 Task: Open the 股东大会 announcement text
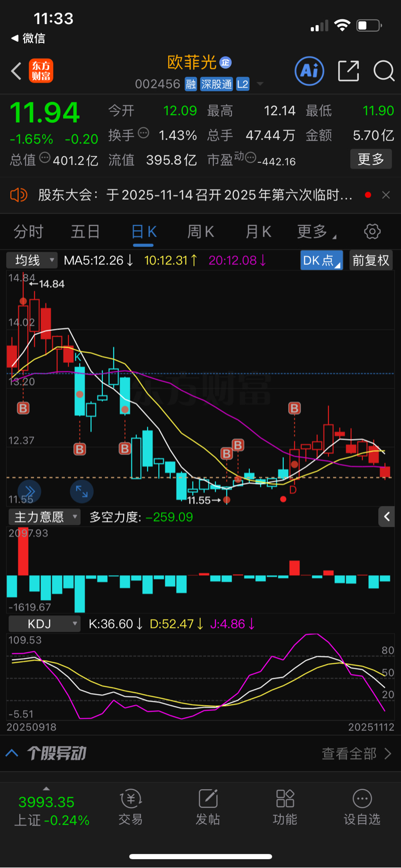pyautogui.click(x=195, y=195)
